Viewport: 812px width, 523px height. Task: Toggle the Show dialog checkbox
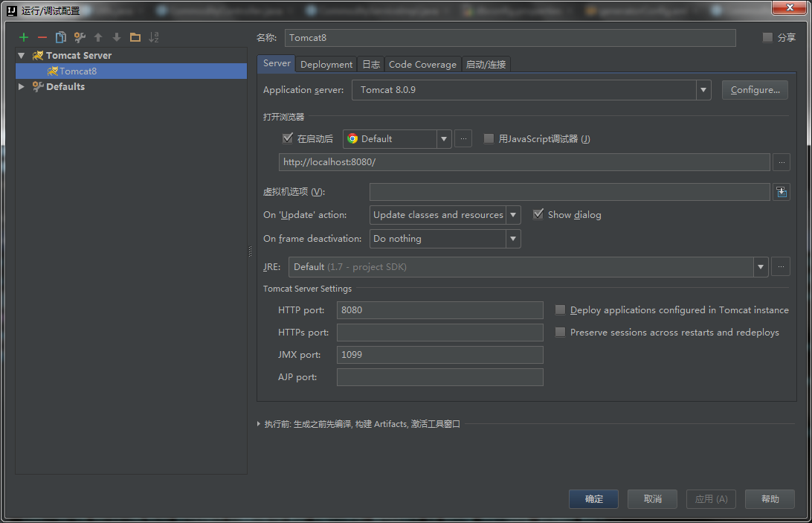(x=538, y=214)
